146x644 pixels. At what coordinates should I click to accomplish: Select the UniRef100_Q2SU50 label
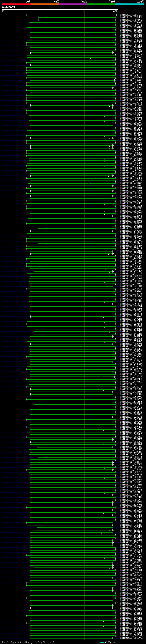(131, 588)
